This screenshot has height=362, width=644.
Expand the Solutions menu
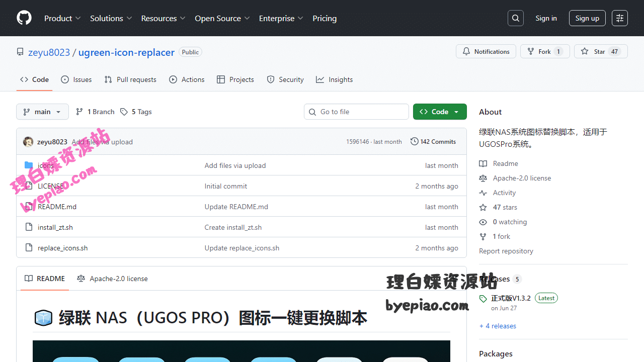point(111,18)
